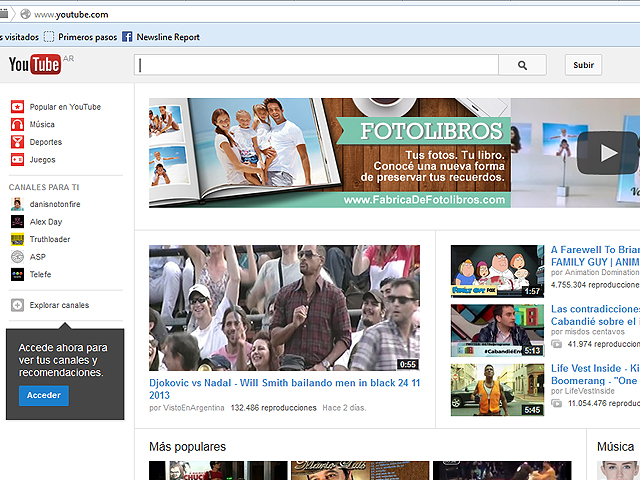Viewport: 640px width, 480px height.
Task: Open the Más visitados bookmark
Action: pos(19,37)
